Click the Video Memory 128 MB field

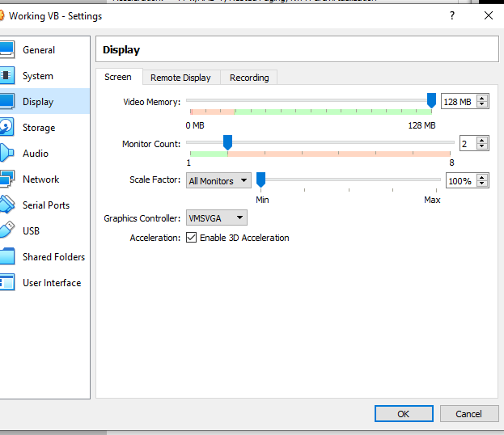click(459, 102)
